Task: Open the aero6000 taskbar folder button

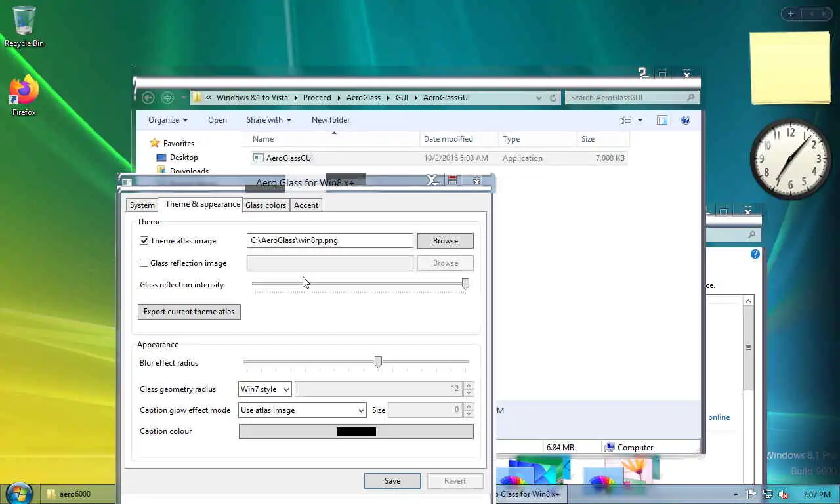Action: [77, 494]
